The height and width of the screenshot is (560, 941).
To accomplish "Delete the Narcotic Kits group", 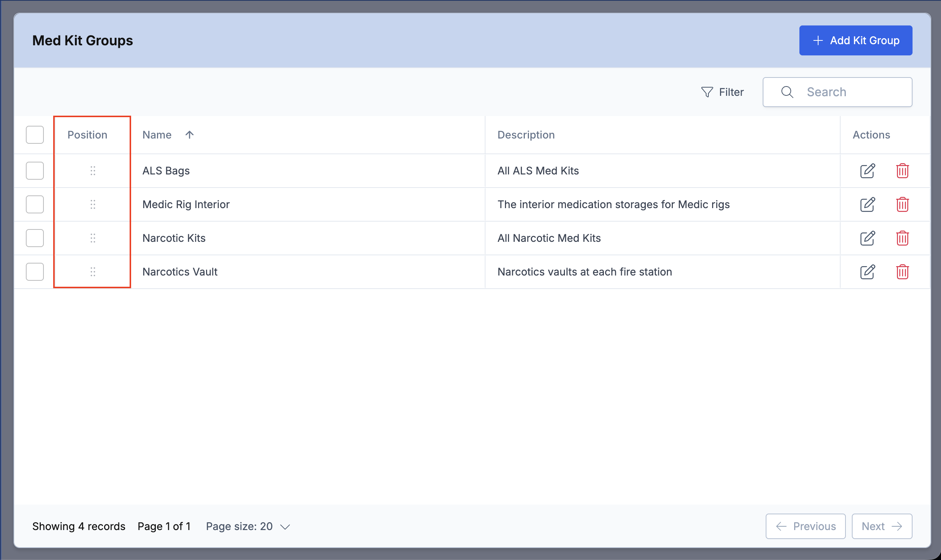I will [902, 238].
